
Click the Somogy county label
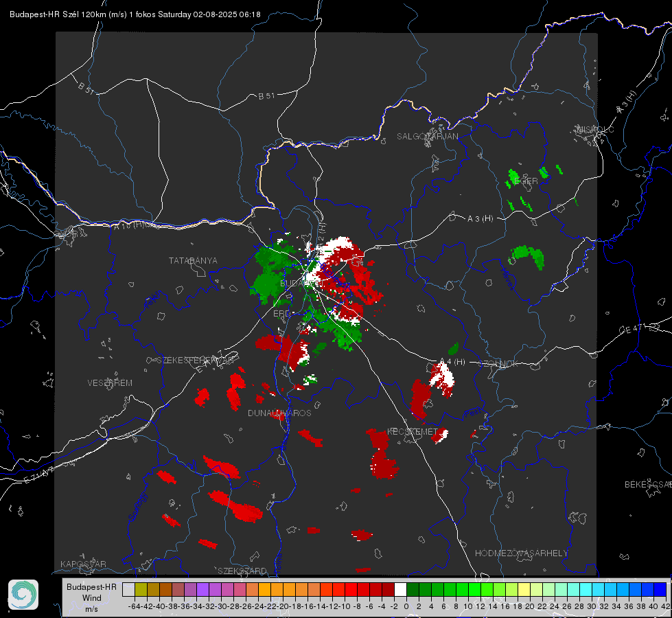point(137,507)
